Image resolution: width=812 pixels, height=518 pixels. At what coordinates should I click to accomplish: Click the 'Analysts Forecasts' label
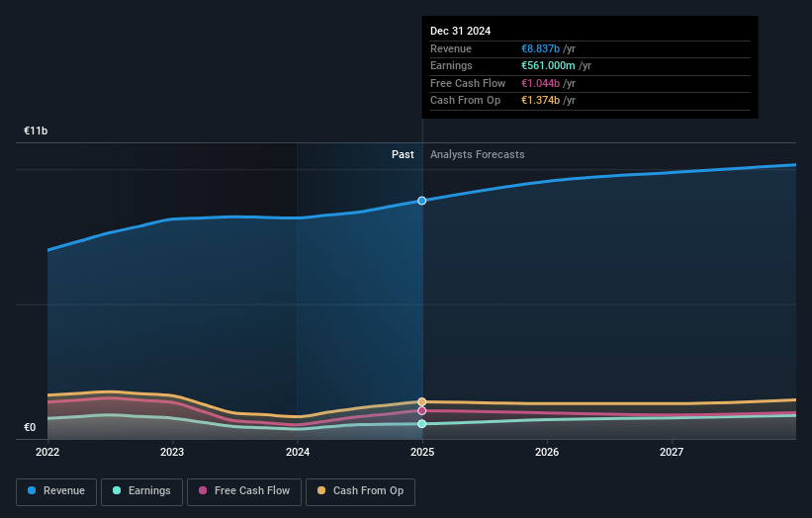478,155
